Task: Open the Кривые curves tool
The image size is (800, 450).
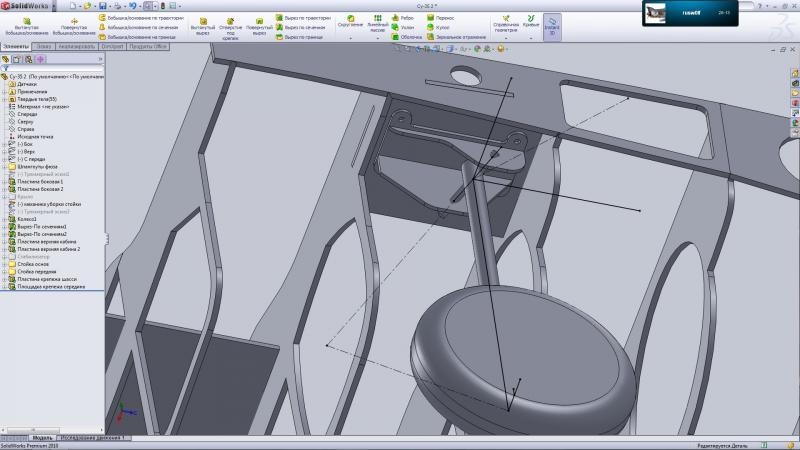Action: [x=530, y=22]
